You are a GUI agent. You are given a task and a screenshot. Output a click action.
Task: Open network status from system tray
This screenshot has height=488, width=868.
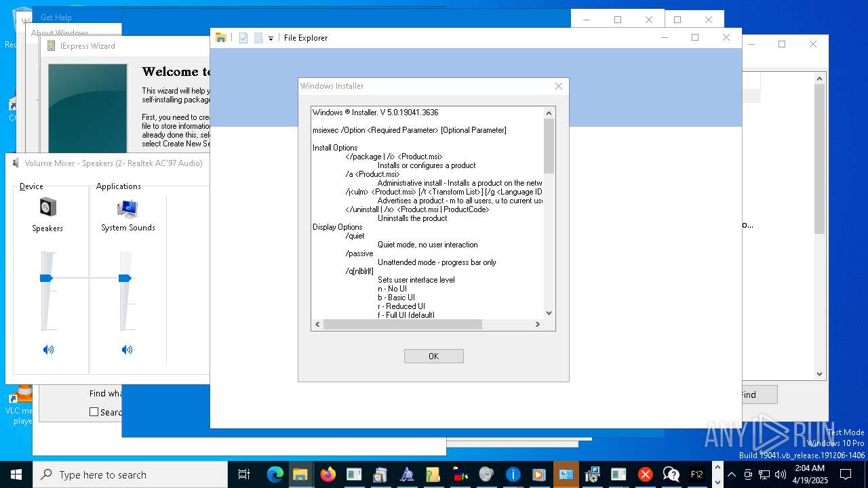pos(764,474)
